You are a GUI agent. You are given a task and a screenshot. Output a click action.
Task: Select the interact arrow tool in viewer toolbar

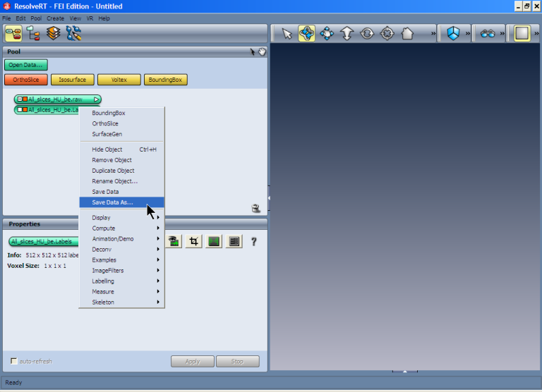pyautogui.click(x=287, y=33)
